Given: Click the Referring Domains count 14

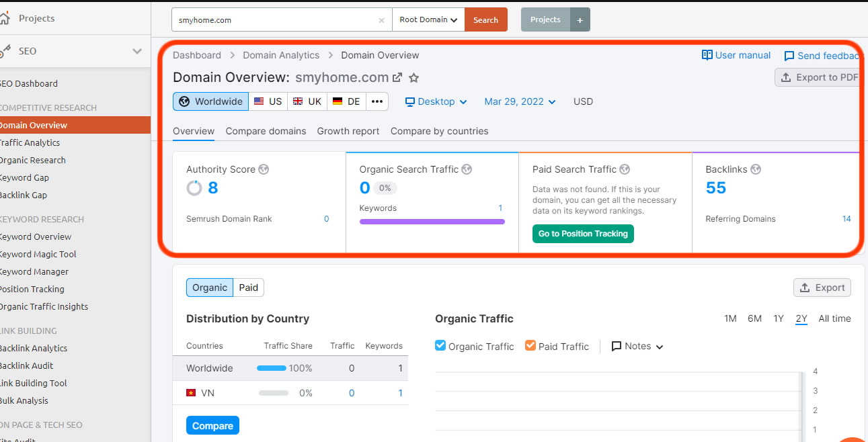Looking at the screenshot, I should coord(846,219).
